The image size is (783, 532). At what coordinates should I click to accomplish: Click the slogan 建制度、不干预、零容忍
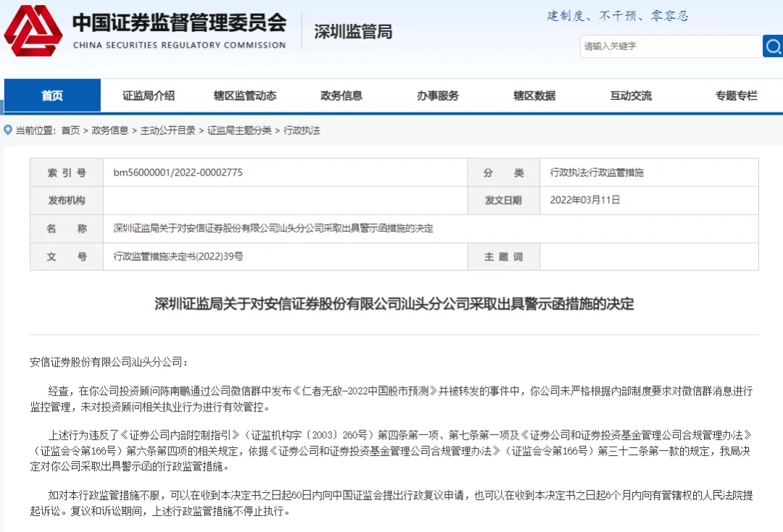click(x=618, y=16)
